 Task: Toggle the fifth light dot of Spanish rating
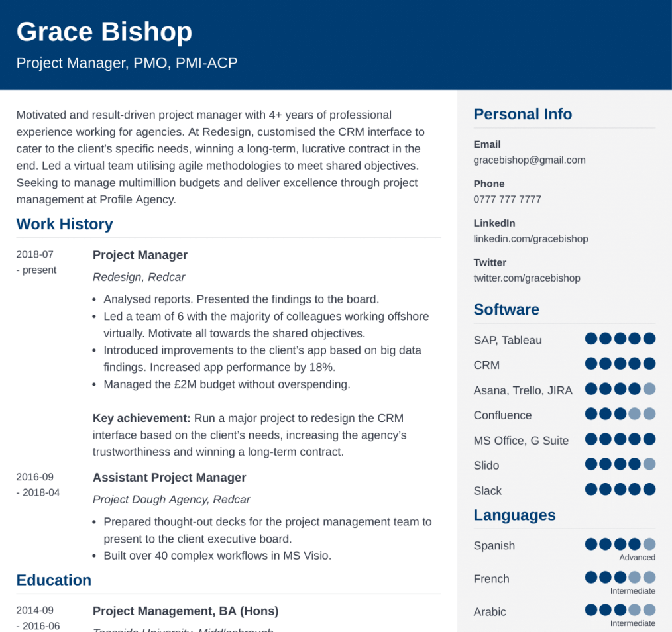point(650,543)
